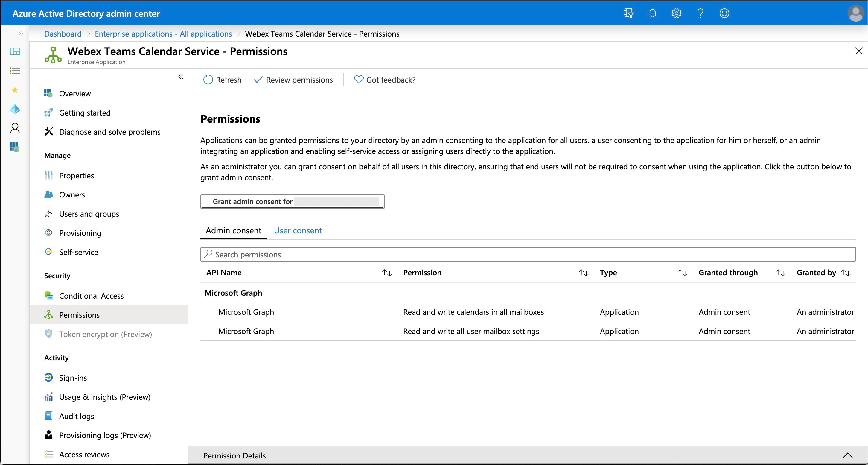Click the Webex app tree icon in header
Image resolution: width=868 pixels, height=465 pixels.
pyautogui.click(x=53, y=55)
